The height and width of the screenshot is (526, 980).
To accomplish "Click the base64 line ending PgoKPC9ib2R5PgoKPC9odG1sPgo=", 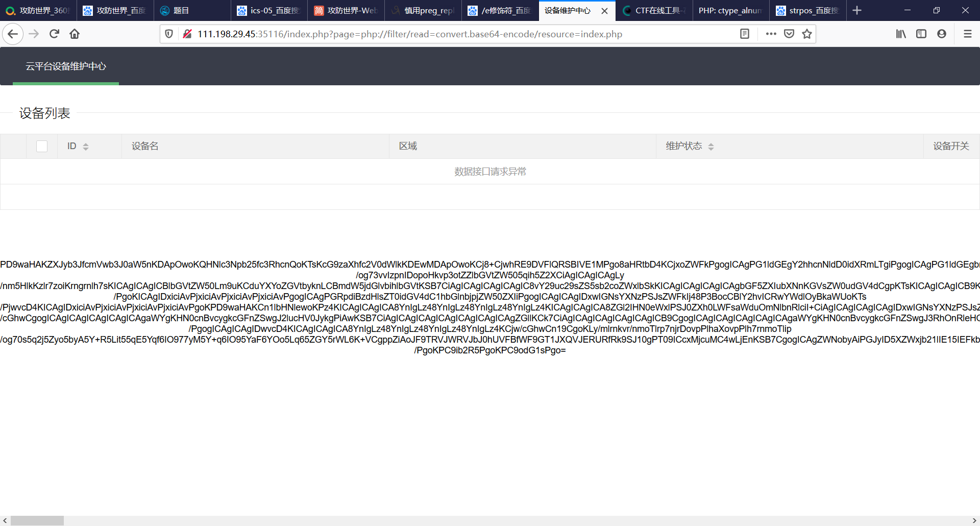I will [x=490, y=350].
